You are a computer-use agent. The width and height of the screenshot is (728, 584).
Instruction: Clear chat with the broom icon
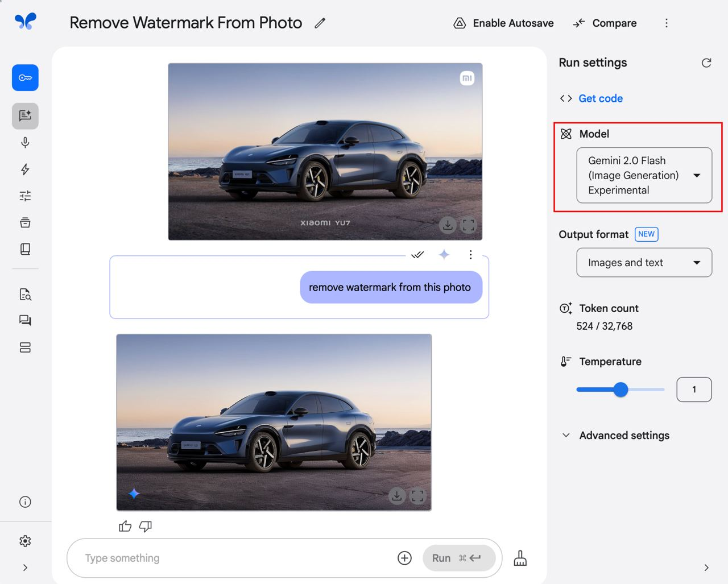520,558
